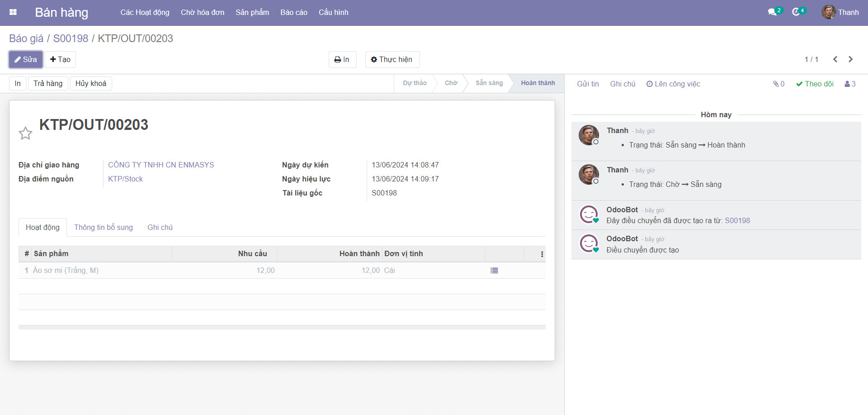Expand the Thực hiện action dropdown
Screen dimensions: 868x415
(392, 59)
